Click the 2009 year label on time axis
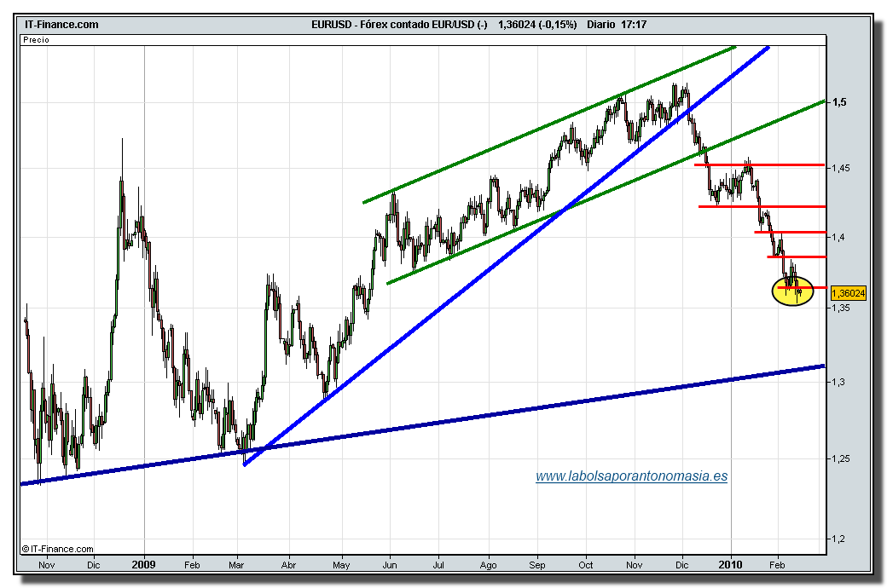The width and height of the screenshot is (887, 588). 143,564
